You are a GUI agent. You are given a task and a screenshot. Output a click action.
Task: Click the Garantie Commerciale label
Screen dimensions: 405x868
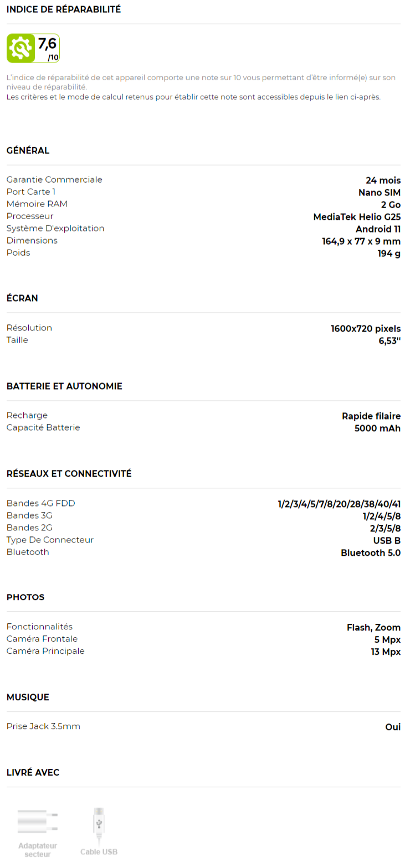(x=54, y=179)
